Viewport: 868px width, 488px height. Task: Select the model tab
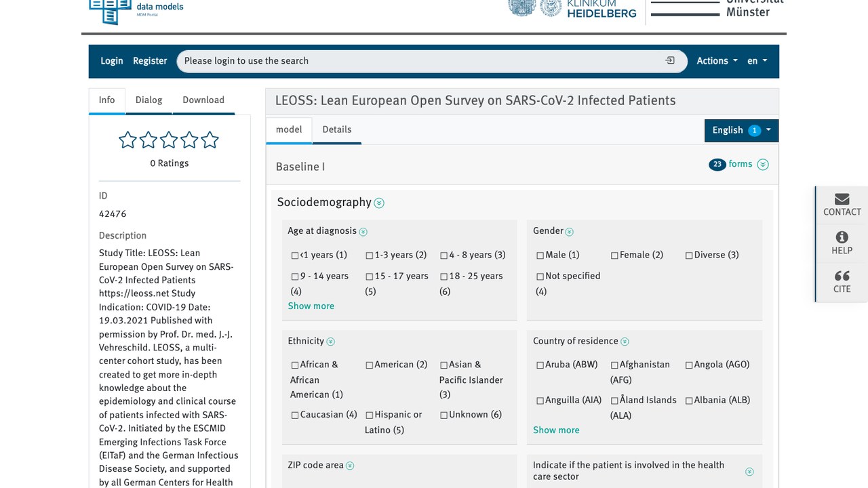(289, 129)
